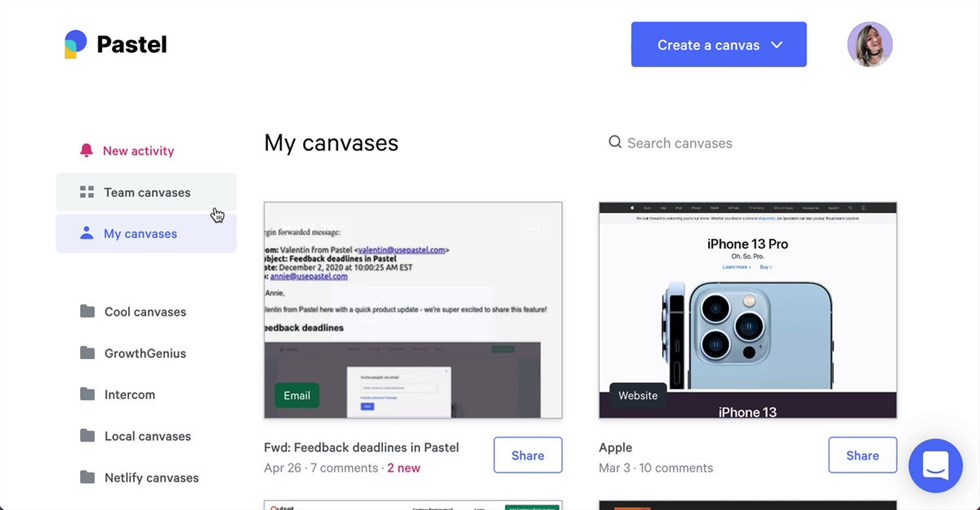The image size is (980, 510).
Task: Click the Apple canvas title
Action: point(616,448)
